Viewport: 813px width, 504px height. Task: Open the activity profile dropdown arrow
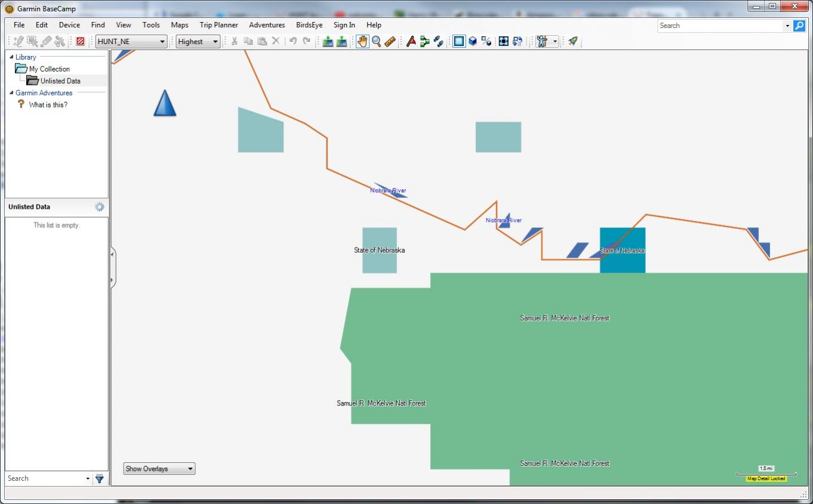556,41
